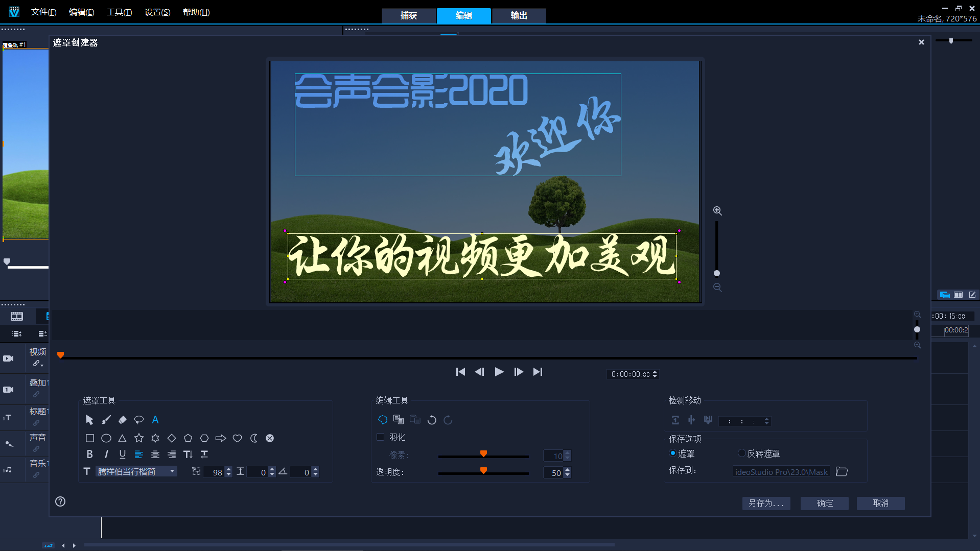Image resolution: width=980 pixels, height=551 pixels.
Task: Zoom in the preview with magnifier plus
Action: pyautogui.click(x=717, y=210)
